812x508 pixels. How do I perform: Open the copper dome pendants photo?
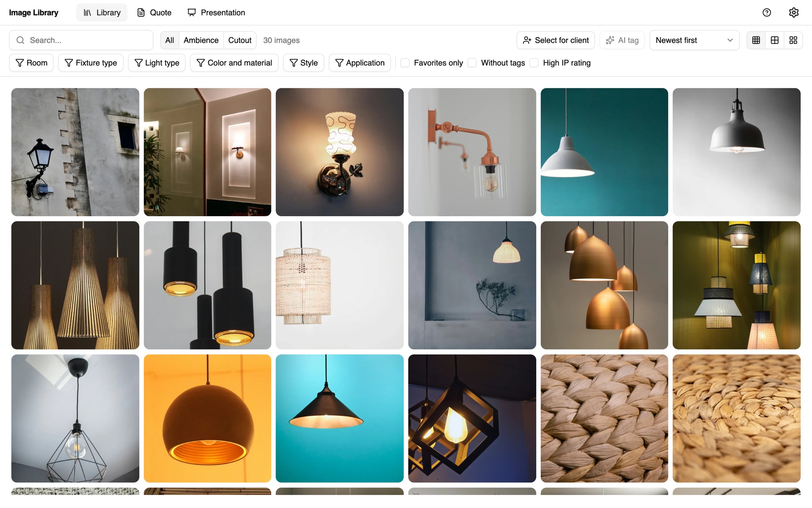604,285
